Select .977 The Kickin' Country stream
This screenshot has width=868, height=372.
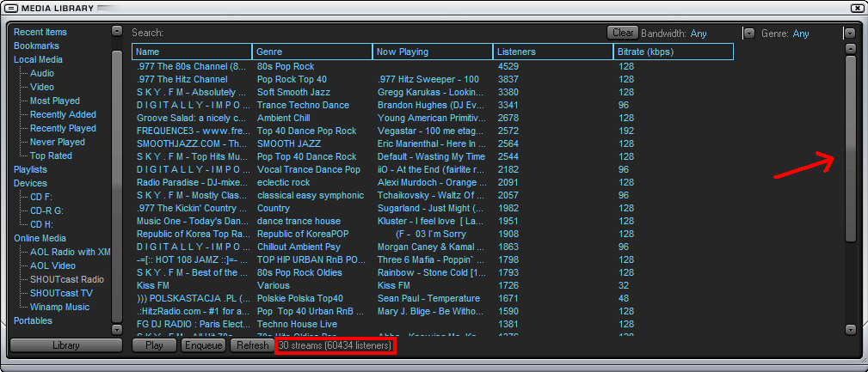point(192,209)
